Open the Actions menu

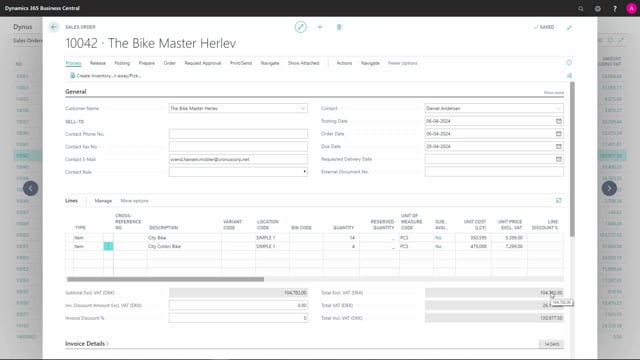344,63
